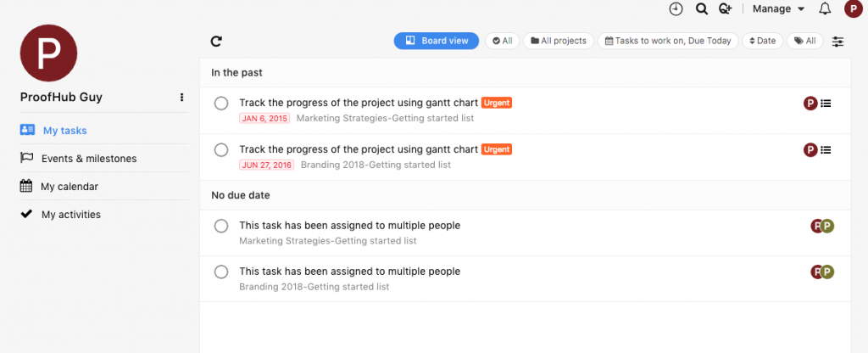
Task: Click the subtask list icon on the JAN 6, 2015 task
Action: coord(826,103)
